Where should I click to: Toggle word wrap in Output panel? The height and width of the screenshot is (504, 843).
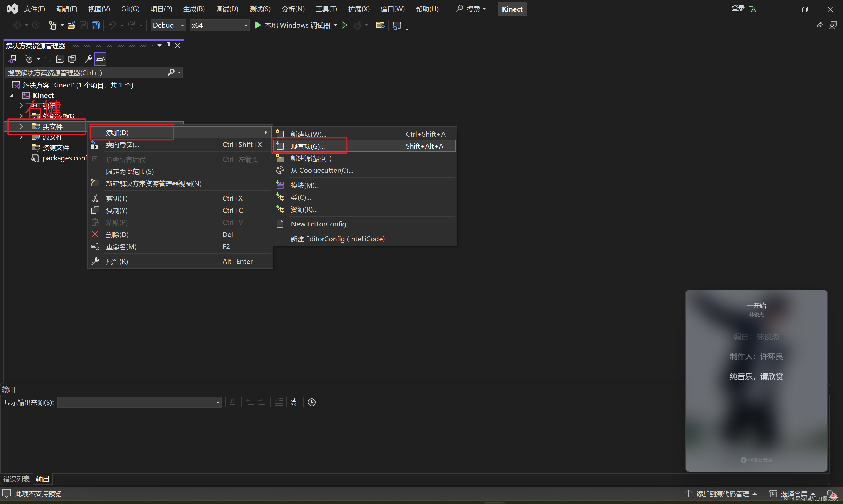[x=295, y=403]
